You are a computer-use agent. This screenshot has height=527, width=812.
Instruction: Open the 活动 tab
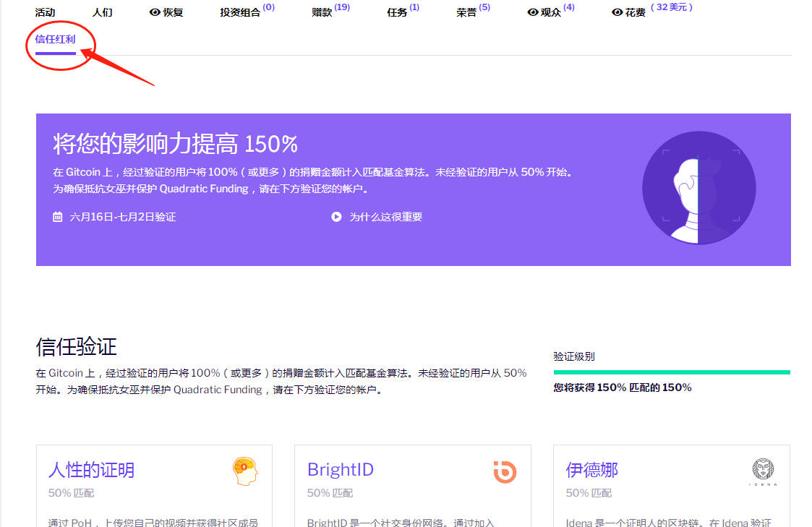[x=45, y=12]
